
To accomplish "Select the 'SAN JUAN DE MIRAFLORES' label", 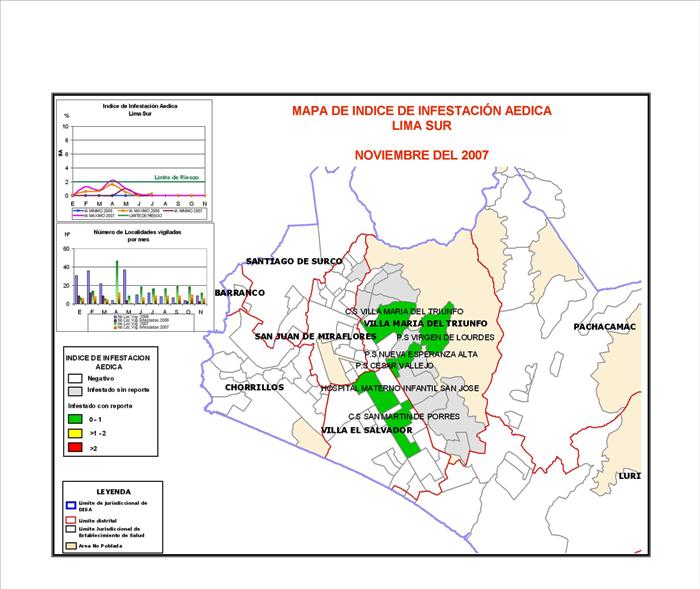I will (315, 336).
